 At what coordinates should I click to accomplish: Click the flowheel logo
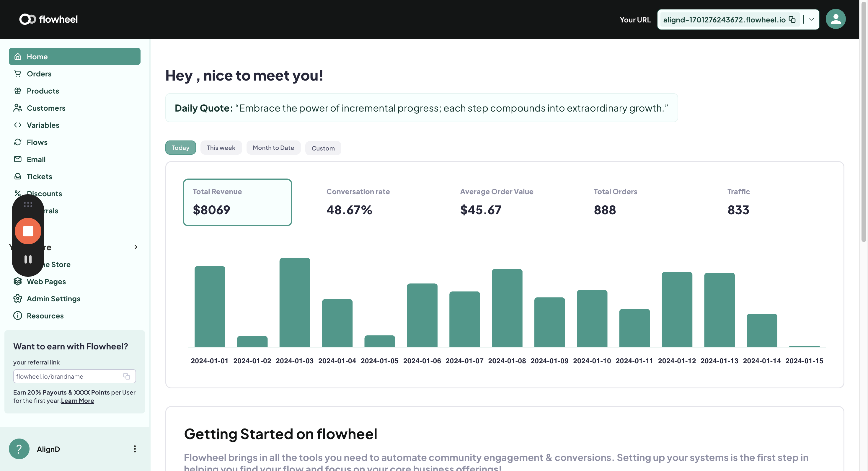tap(48, 19)
